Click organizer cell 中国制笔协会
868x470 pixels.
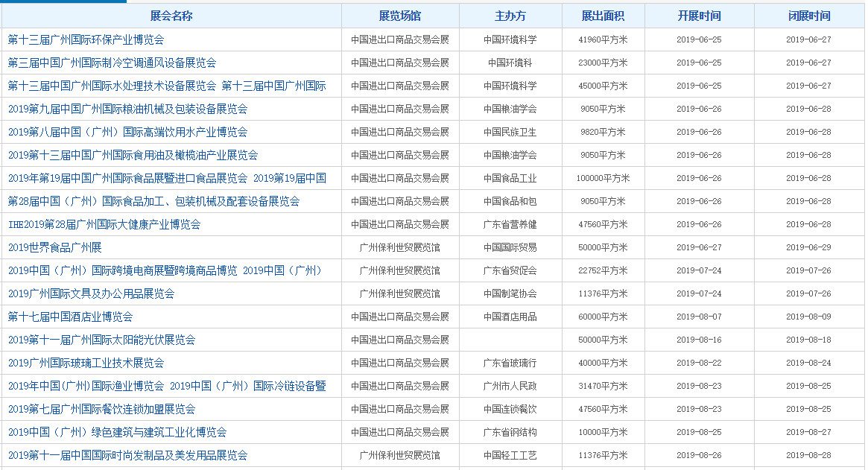pos(510,294)
